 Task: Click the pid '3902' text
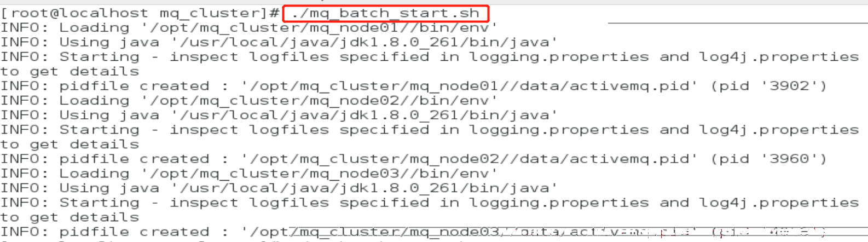coord(768,86)
